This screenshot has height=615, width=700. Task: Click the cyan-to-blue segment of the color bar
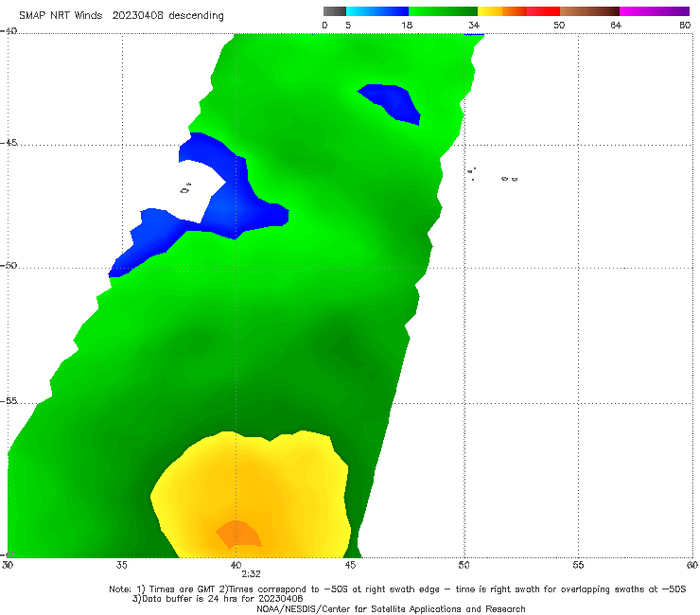(x=377, y=11)
